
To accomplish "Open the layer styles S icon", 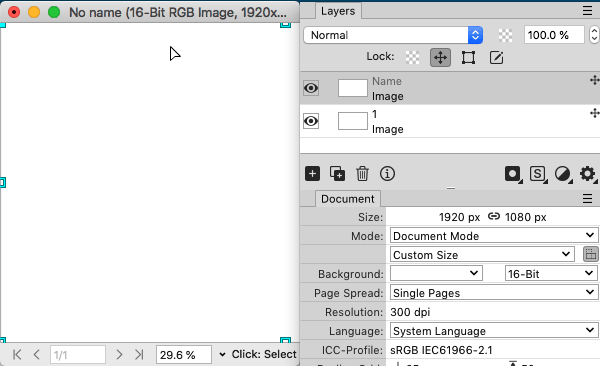I will 538,174.
